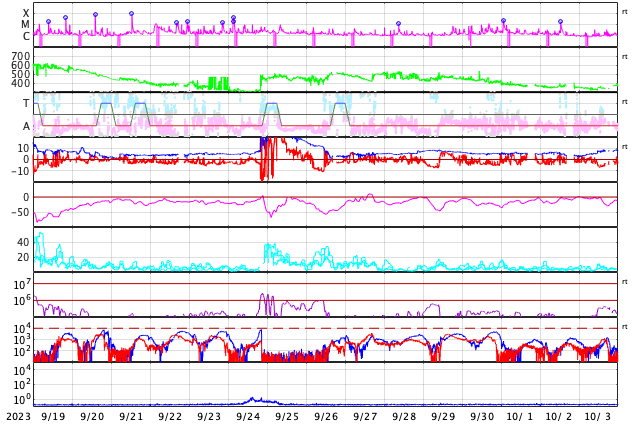
Task: Select the 10/3 date label on the axis
Action: pyautogui.click(x=597, y=416)
